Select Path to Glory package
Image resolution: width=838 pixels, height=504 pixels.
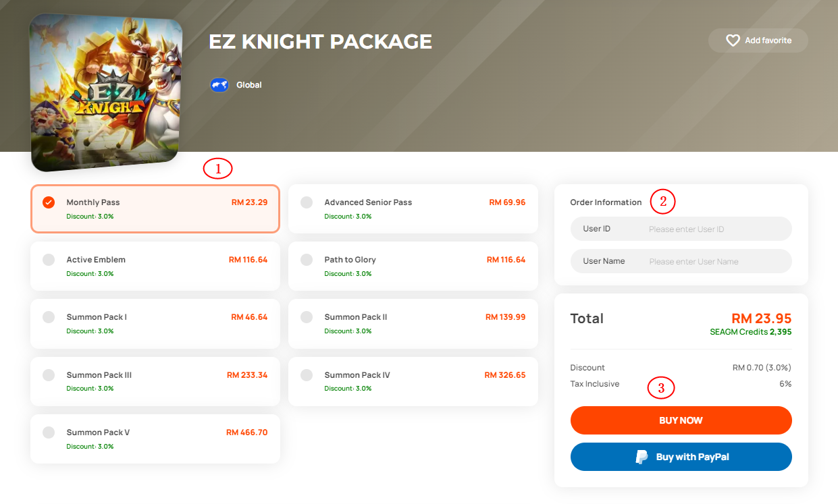click(x=413, y=266)
